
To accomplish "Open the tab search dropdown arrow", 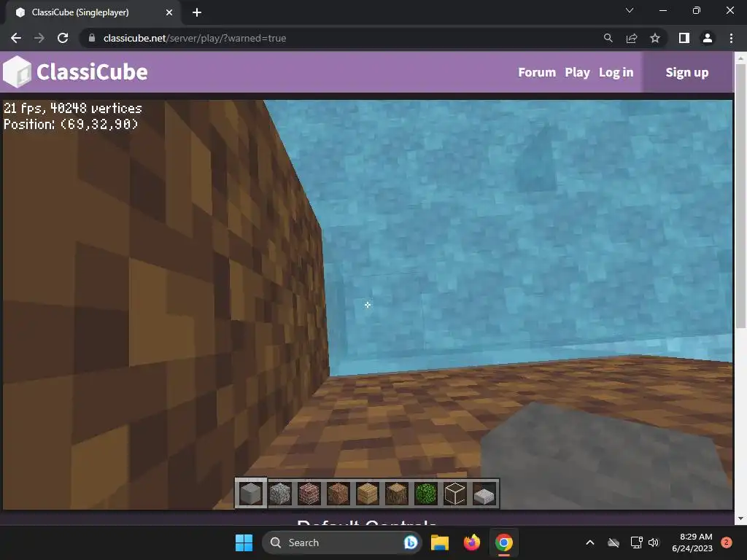I will [x=630, y=10].
